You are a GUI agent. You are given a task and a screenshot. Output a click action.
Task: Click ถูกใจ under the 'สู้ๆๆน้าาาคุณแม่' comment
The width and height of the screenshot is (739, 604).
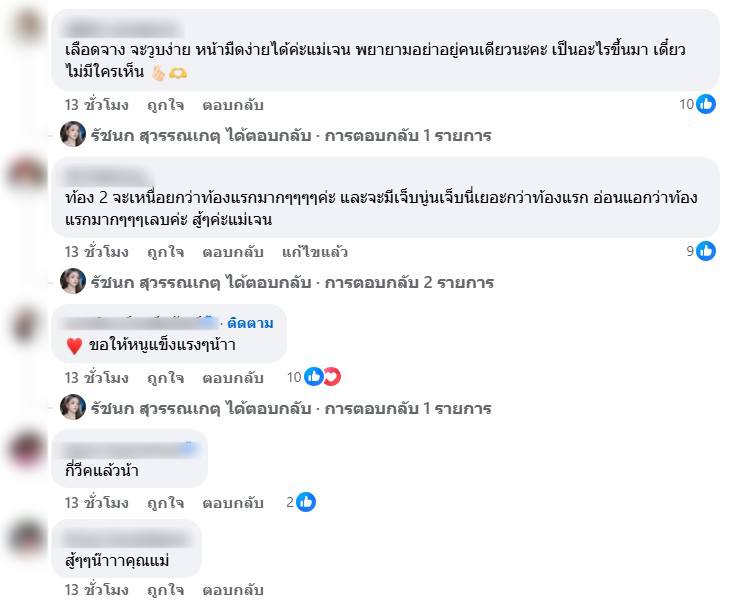[165, 589]
